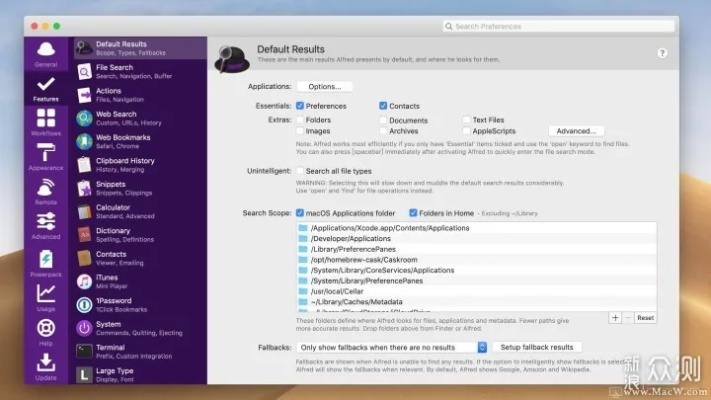
Task: Click the help question mark icon
Action: point(662,53)
